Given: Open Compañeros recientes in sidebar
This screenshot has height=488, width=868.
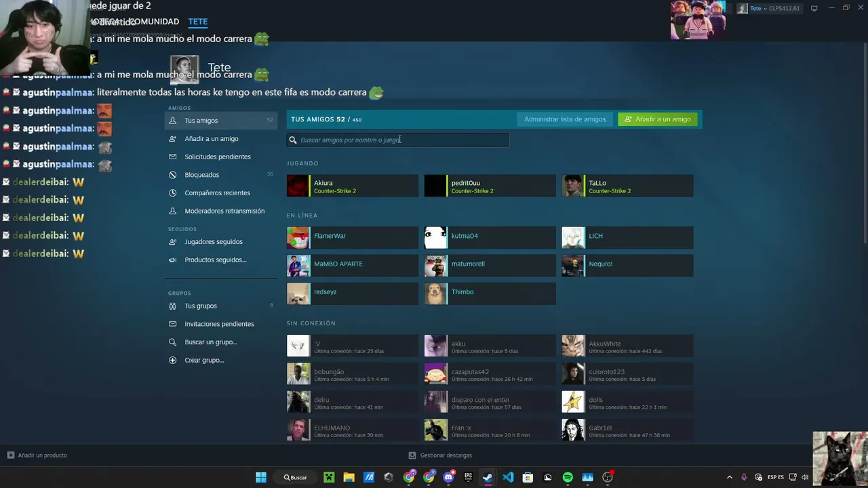Looking at the screenshot, I should (x=221, y=193).
